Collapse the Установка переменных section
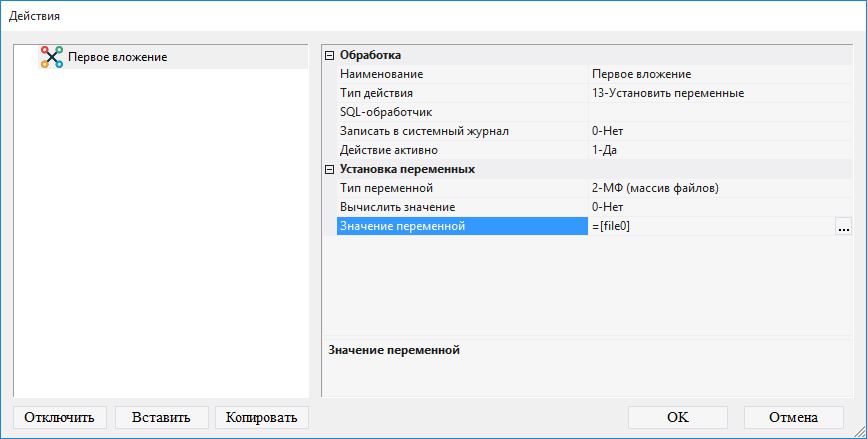Screen dimensions: 867x439 click(x=330, y=170)
